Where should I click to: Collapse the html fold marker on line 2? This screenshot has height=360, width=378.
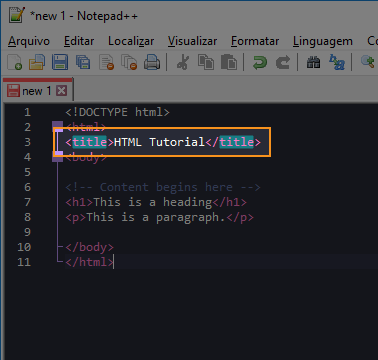click(x=57, y=127)
